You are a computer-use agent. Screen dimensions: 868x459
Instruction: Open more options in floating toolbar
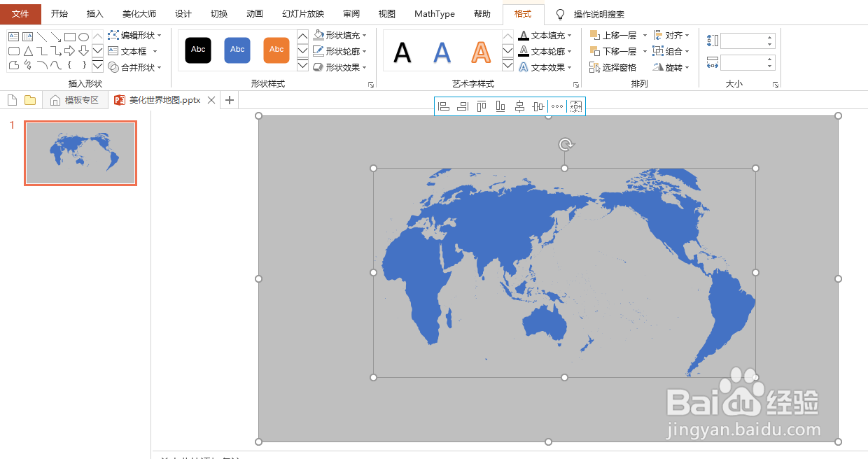coord(556,106)
